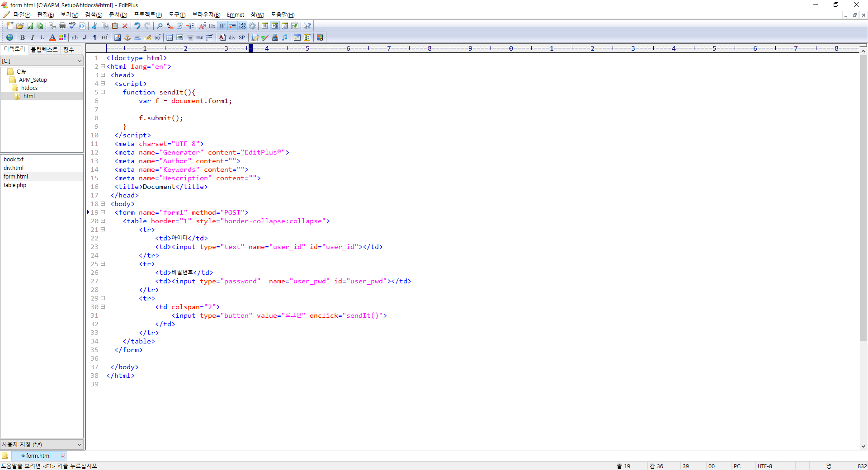Image resolution: width=868 pixels, height=470 pixels.
Task: Apply Italic tag with I icon
Action: 33,38
